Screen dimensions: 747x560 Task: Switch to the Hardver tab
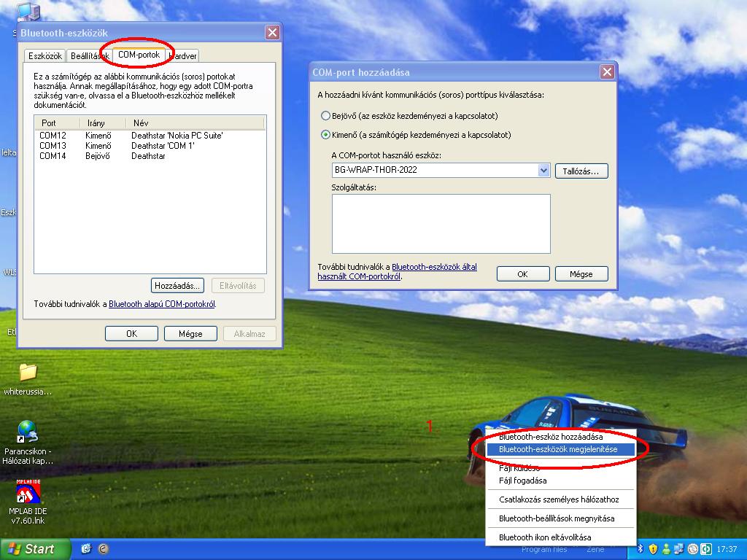click(183, 55)
